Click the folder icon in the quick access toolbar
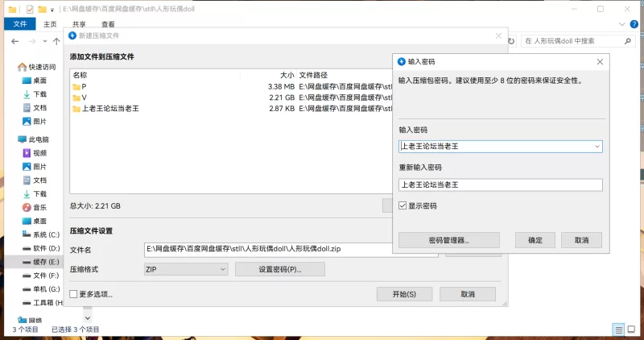 pos(42,9)
